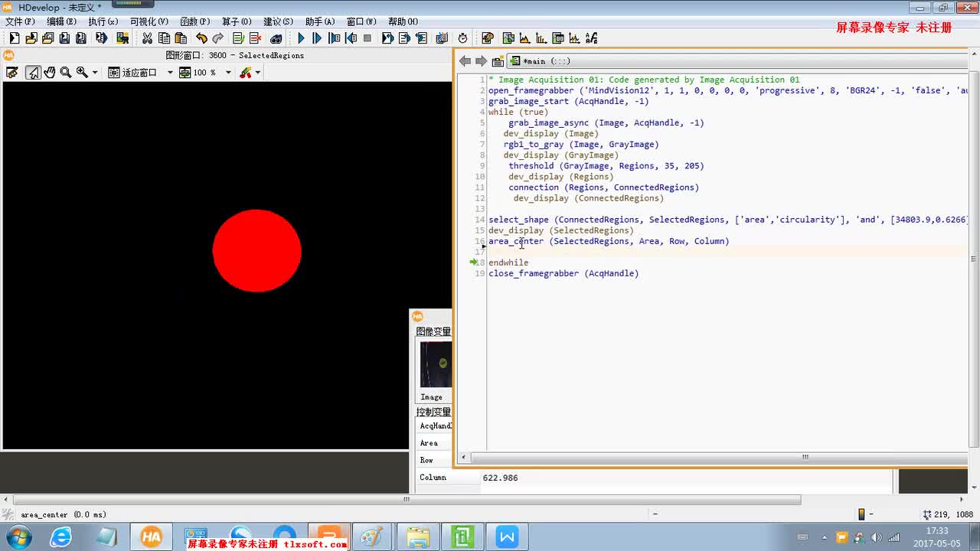This screenshot has height=551, width=980.
Task: Paste from clipboard icon
Action: click(181, 38)
